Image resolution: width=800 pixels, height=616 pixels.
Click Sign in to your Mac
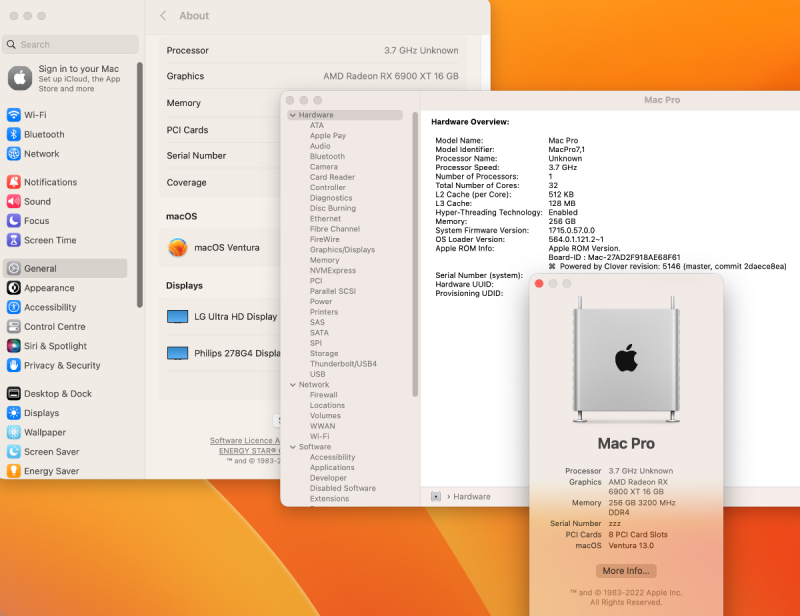click(x=78, y=69)
